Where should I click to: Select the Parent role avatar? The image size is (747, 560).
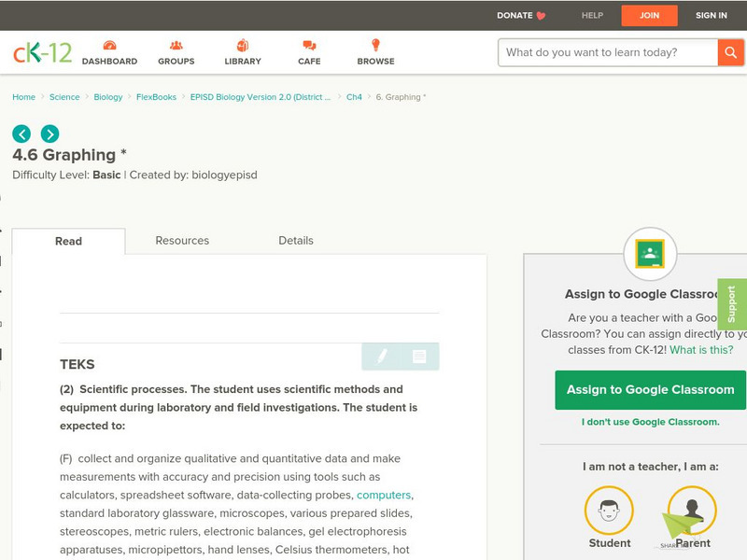tap(692, 511)
